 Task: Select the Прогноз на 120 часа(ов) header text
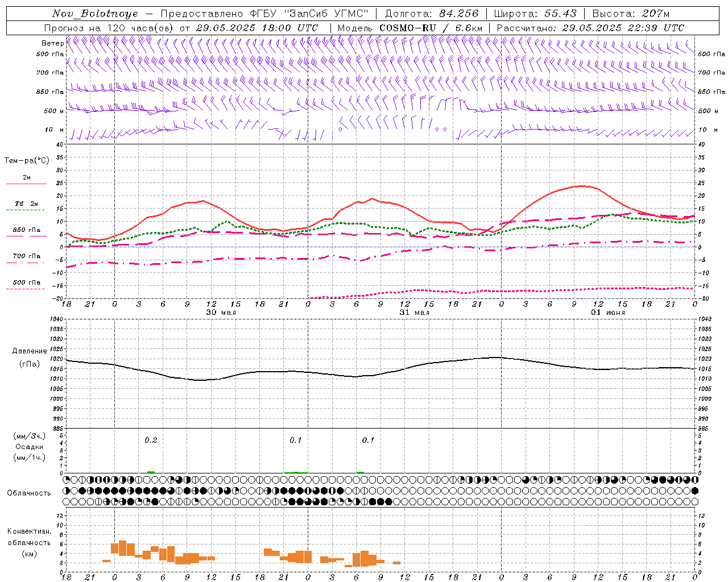pyautogui.click(x=110, y=28)
